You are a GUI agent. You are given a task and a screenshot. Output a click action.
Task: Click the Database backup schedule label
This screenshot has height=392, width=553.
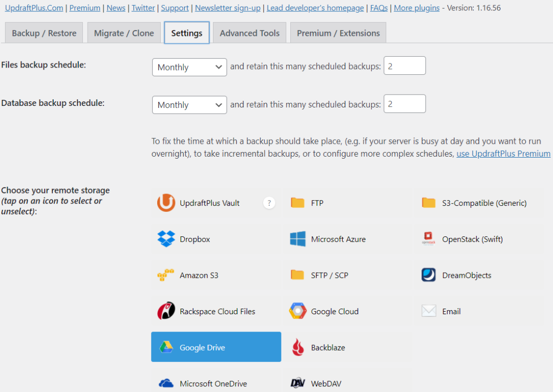(53, 103)
